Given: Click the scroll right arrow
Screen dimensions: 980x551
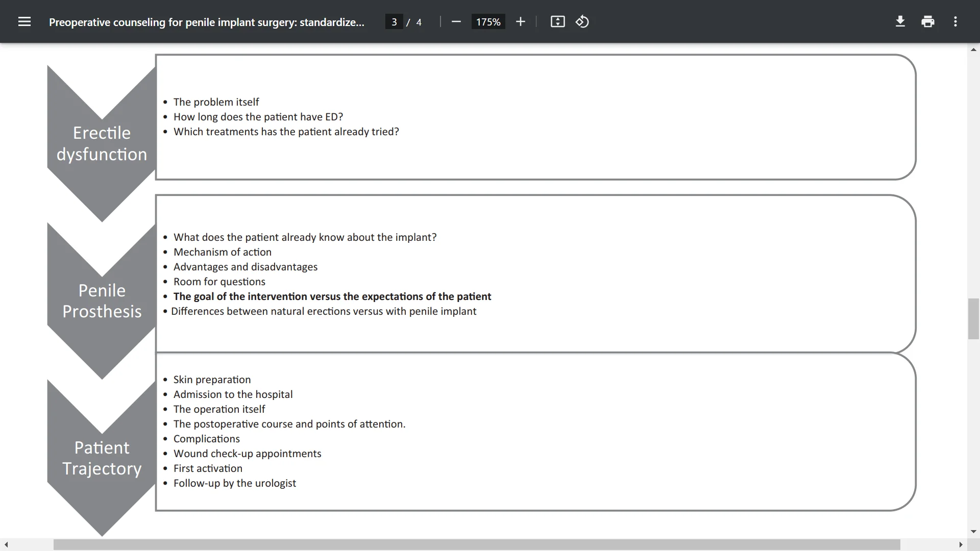Looking at the screenshot, I should click(x=961, y=545).
